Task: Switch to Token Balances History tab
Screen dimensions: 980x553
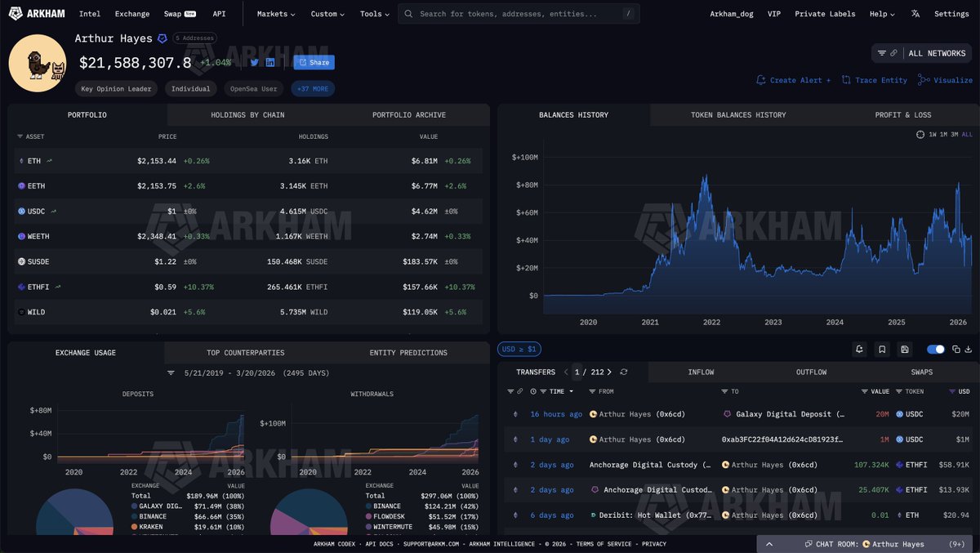Action: [738, 115]
